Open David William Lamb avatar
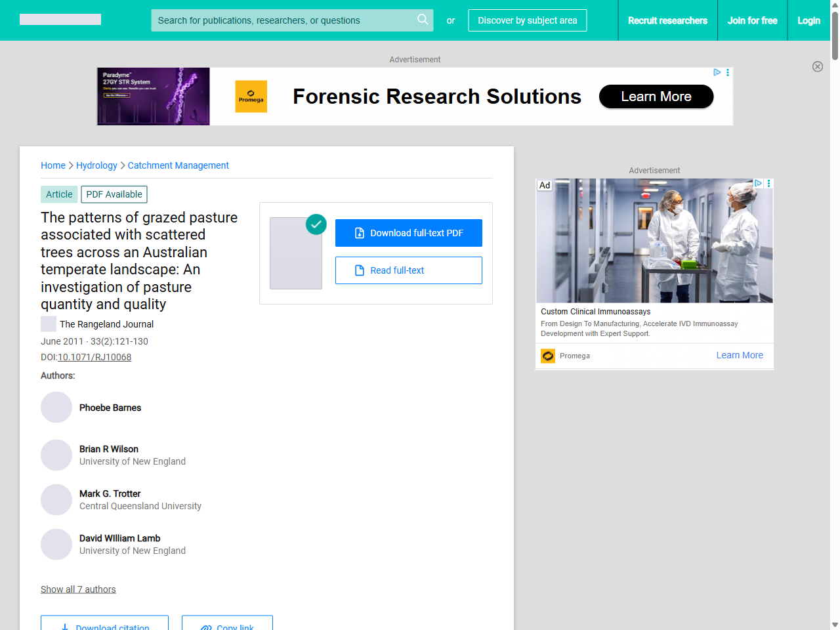The width and height of the screenshot is (840, 630). point(56,544)
